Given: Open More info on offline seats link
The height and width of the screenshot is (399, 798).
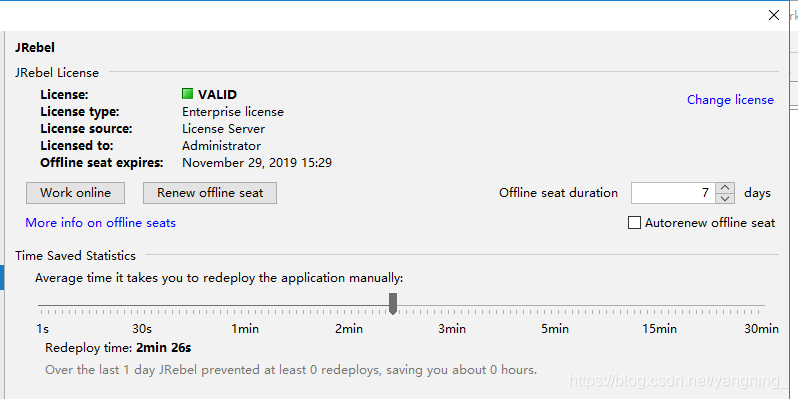Looking at the screenshot, I should coord(100,223).
